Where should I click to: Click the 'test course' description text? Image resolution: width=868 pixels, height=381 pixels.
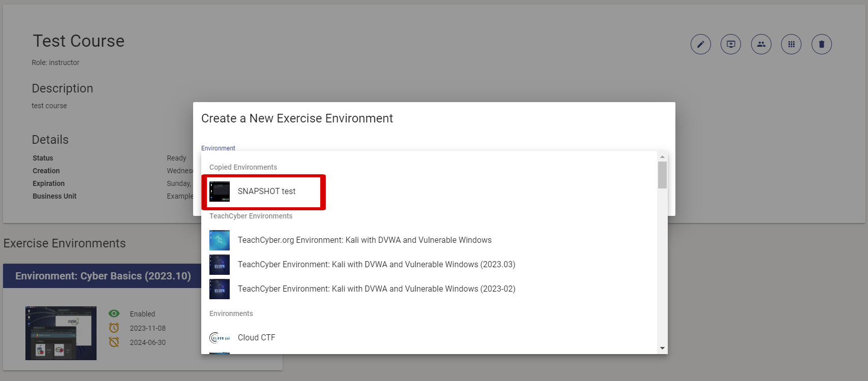[x=49, y=106]
